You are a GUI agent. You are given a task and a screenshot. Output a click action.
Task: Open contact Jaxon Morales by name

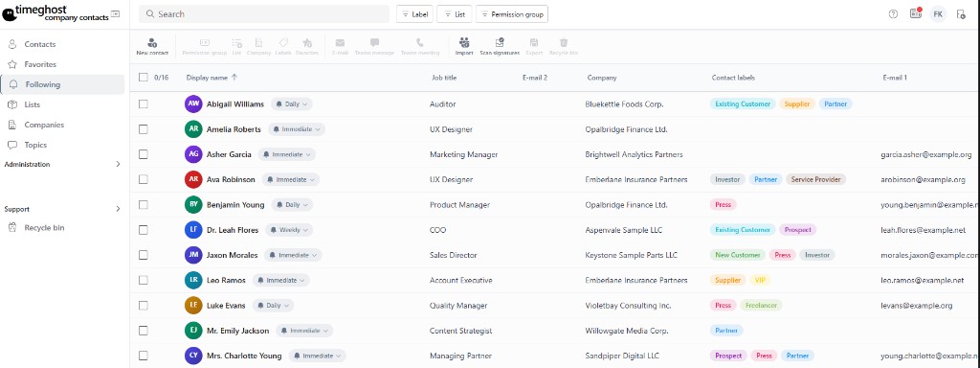pos(232,255)
